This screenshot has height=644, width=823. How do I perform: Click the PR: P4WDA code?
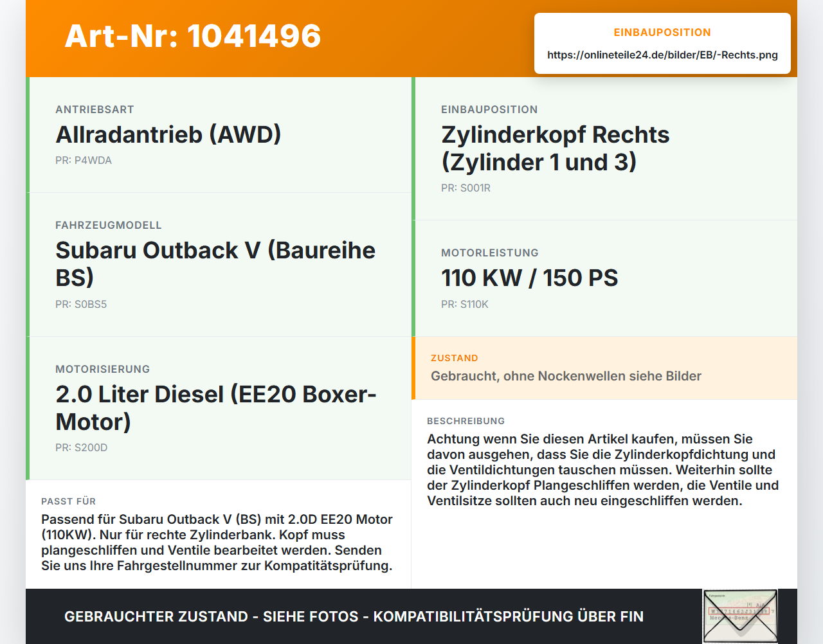84,160
